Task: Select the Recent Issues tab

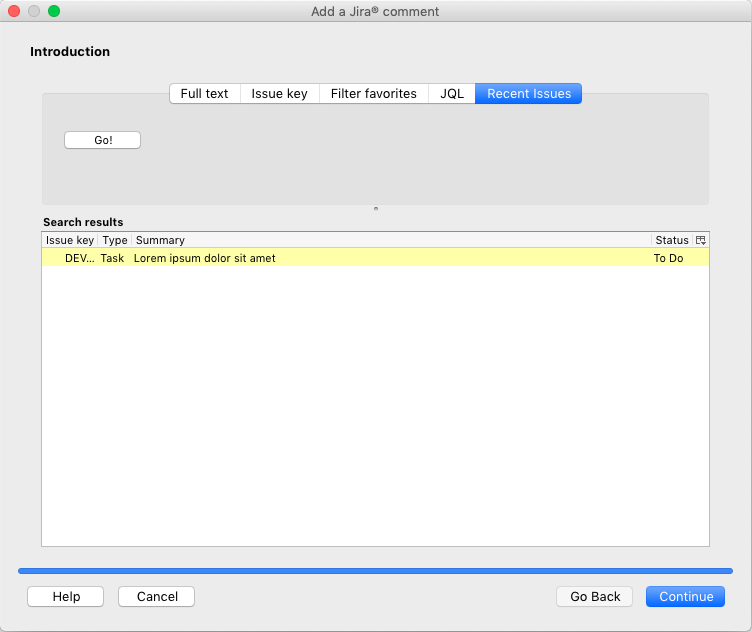Action: tap(529, 94)
